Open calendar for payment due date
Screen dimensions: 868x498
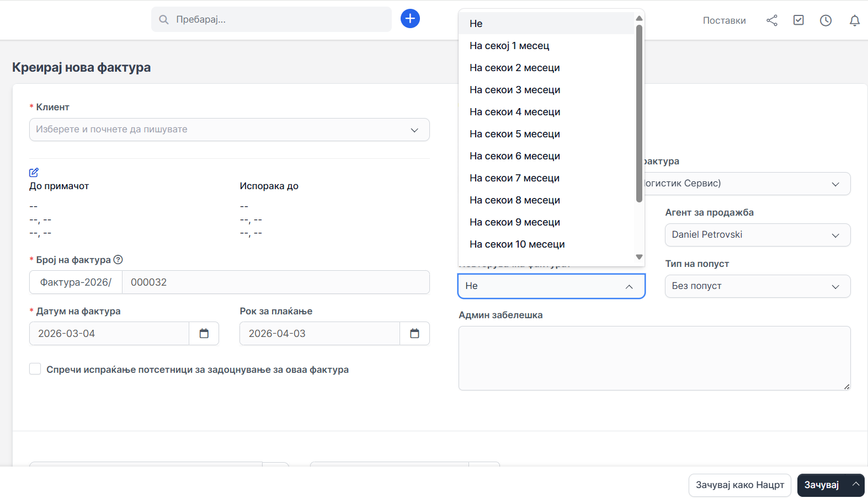(414, 334)
